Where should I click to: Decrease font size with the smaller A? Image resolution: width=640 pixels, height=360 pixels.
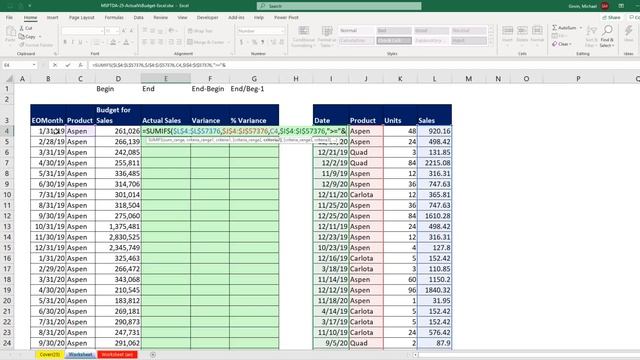(131, 31)
